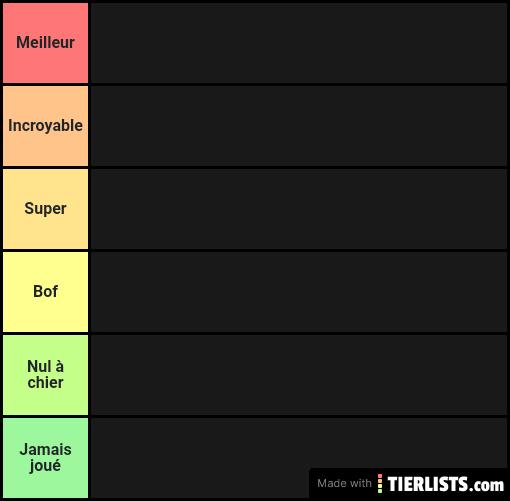Click the word "Jamais" in the bottom label
The image size is (510, 501).
coord(46,449)
